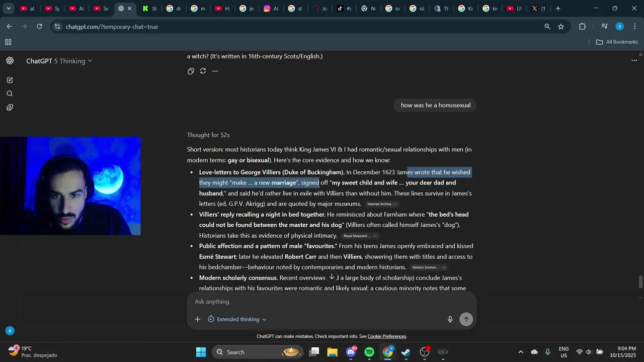644x362 pixels.
Task: Open more actions ellipsis below response
Action: [x=215, y=71]
